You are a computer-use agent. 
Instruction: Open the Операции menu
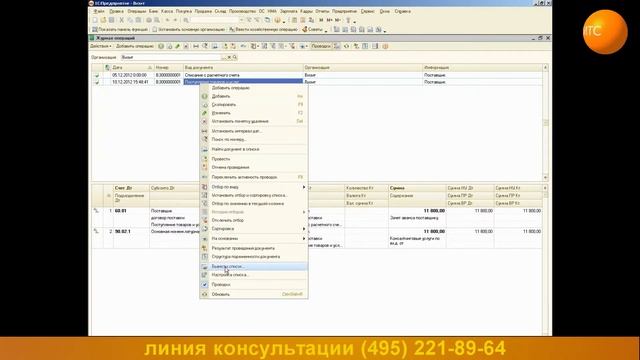click(136, 11)
